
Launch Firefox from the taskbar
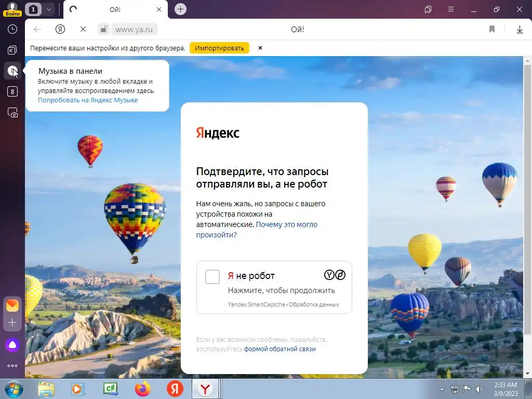tap(142, 389)
